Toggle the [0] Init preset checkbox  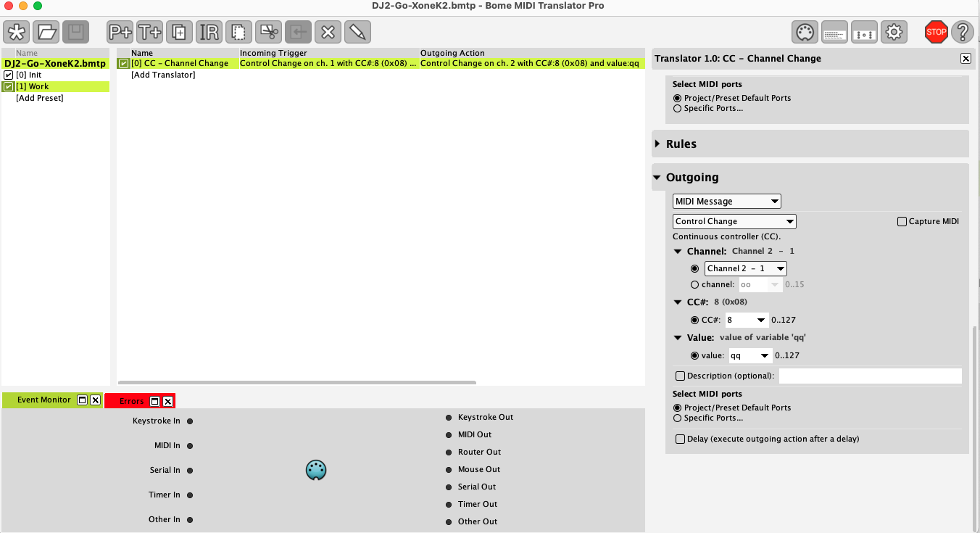pyautogui.click(x=9, y=75)
